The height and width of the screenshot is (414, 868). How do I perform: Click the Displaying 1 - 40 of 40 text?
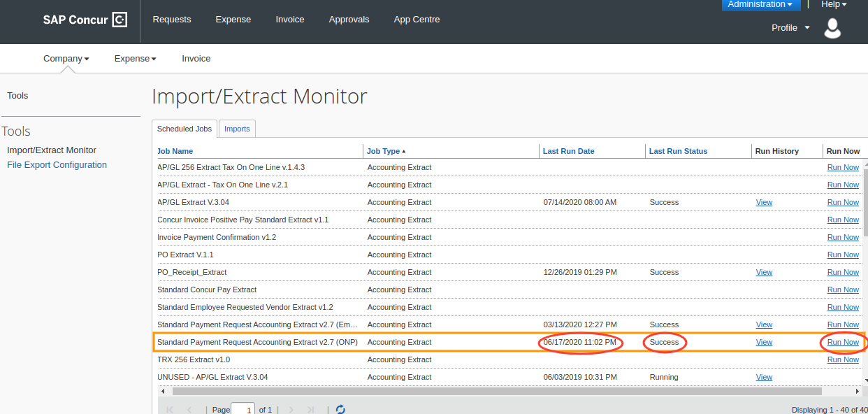(x=830, y=410)
